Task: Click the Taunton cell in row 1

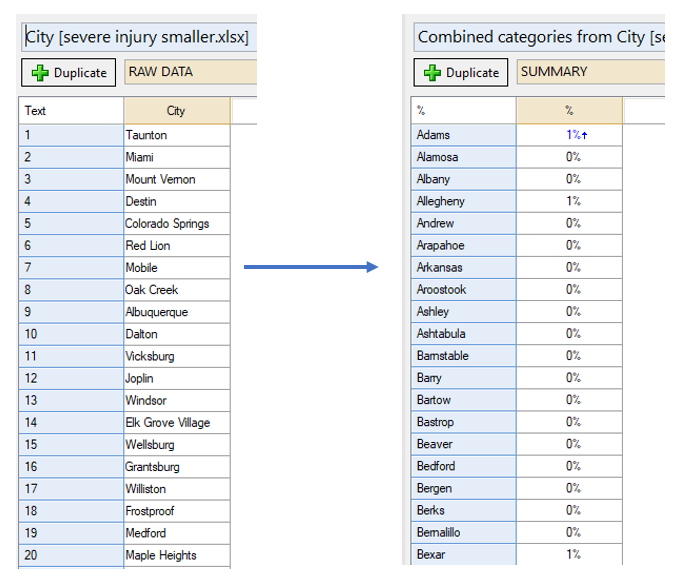Action: 177,135
